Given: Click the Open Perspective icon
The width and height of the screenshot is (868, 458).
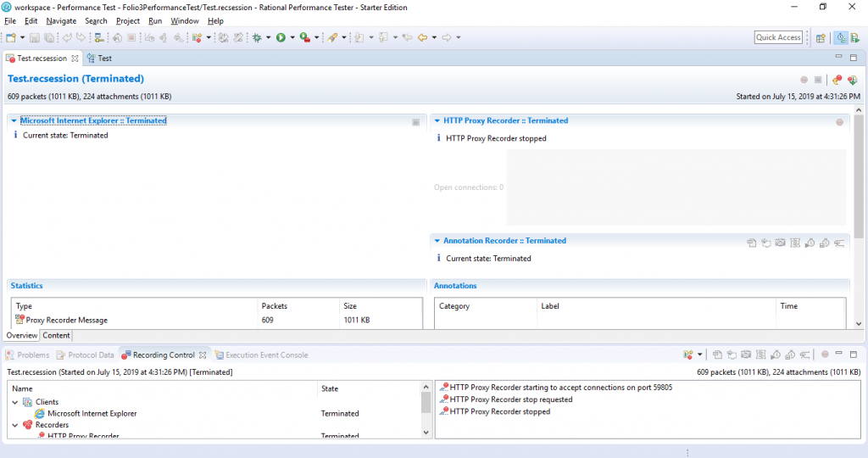Looking at the screenshot, I should pyautogui.click(x=821, y=37).
